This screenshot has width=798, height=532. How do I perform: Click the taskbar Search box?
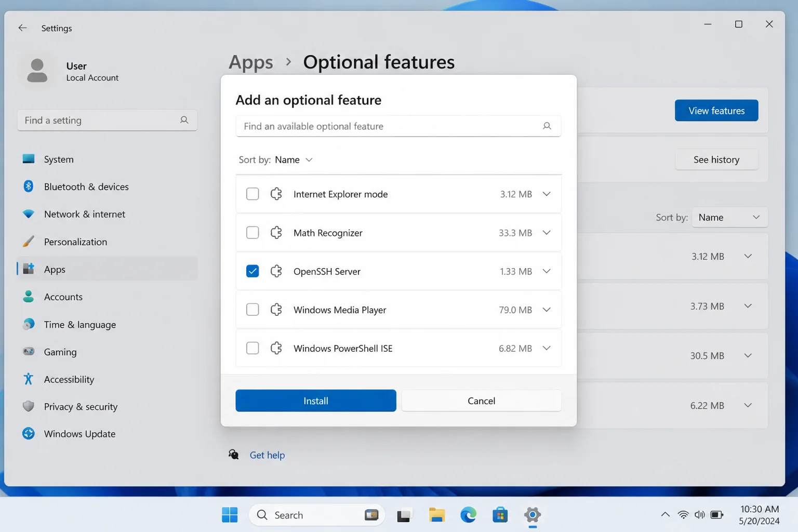click(317, 515)
